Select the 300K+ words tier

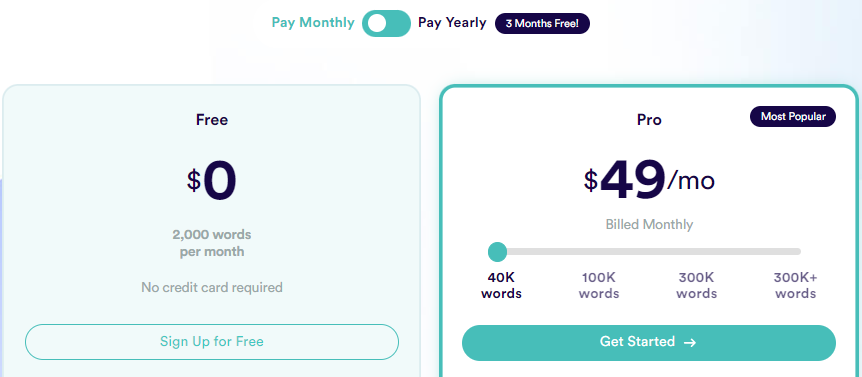795,285
